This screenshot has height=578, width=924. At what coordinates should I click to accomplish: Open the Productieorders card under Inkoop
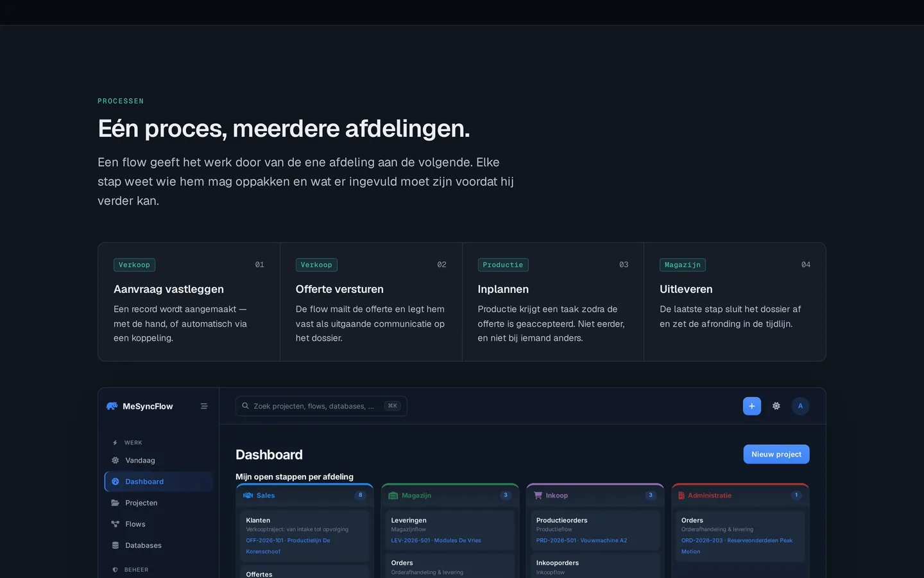pyautogui.click(x=595, y=530)
